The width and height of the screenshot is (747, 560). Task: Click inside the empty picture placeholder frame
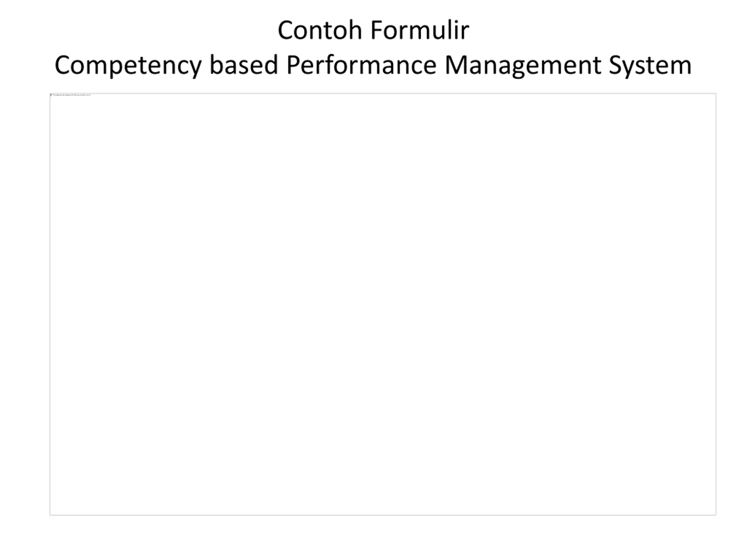383,304
